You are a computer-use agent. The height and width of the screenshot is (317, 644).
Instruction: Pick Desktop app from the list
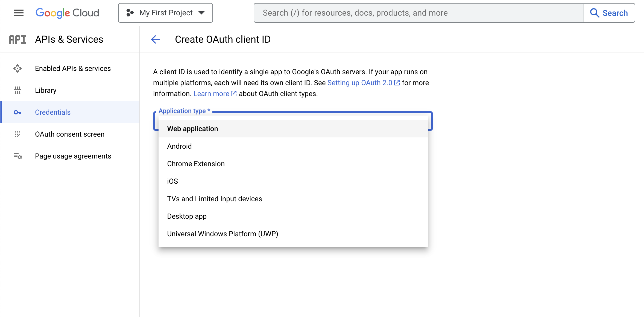pos(187,216)
